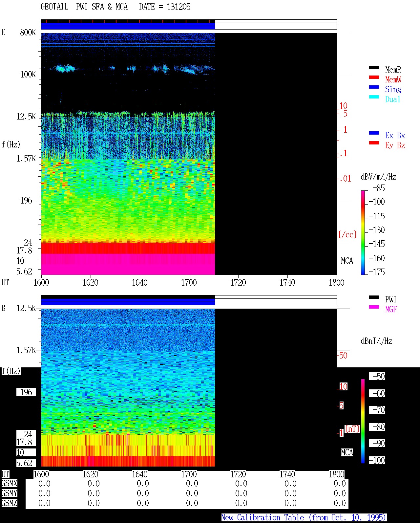
Task: Click the magenta MGF legend swatch
Action: click(x=374, y=307)
